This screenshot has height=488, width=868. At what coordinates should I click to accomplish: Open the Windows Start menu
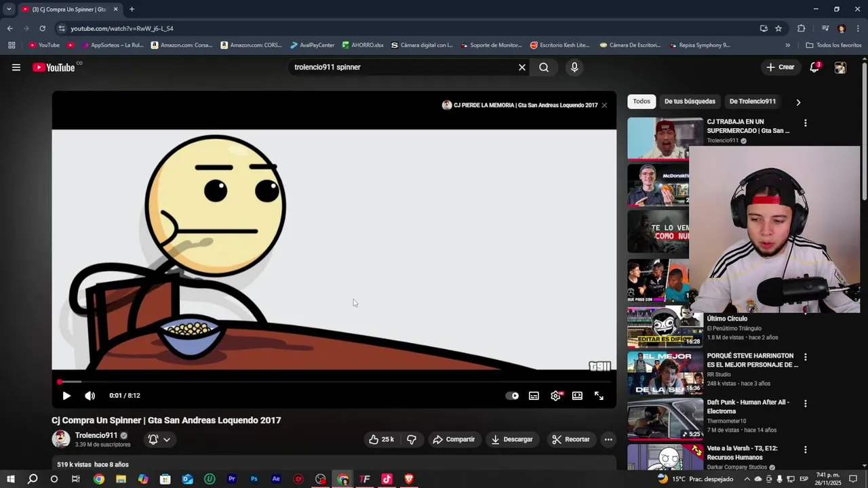pyautogui.click(x=10, y=479)
